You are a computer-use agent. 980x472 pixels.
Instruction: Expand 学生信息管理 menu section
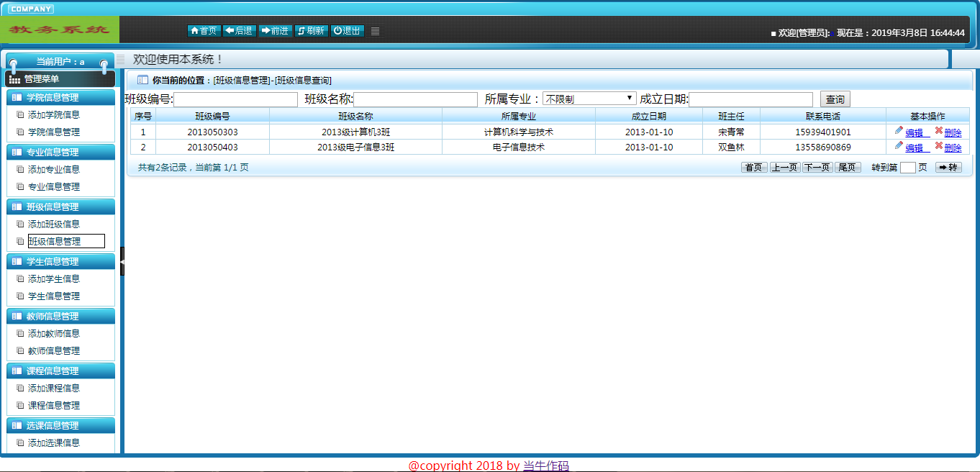(x=60, y=261)
